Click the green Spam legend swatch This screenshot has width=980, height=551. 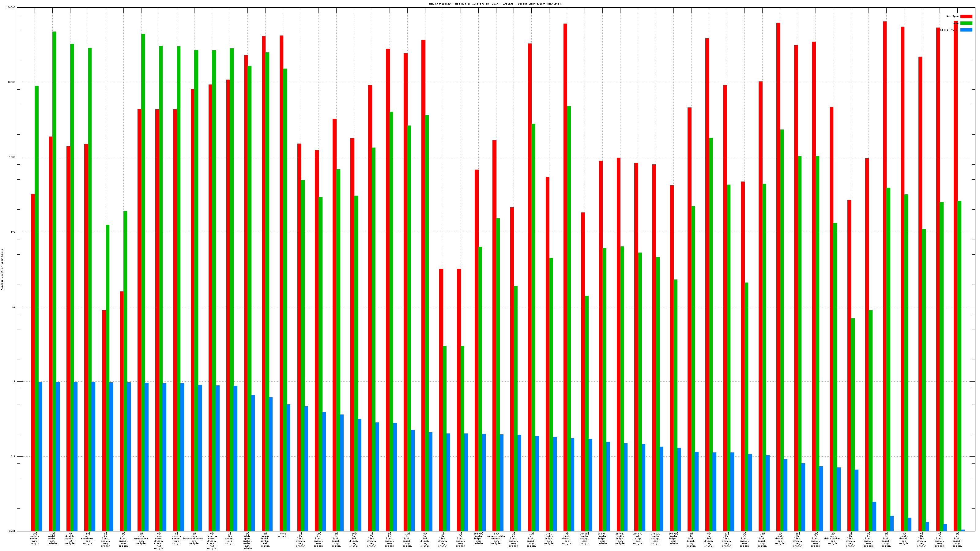[x=966, y=23]
